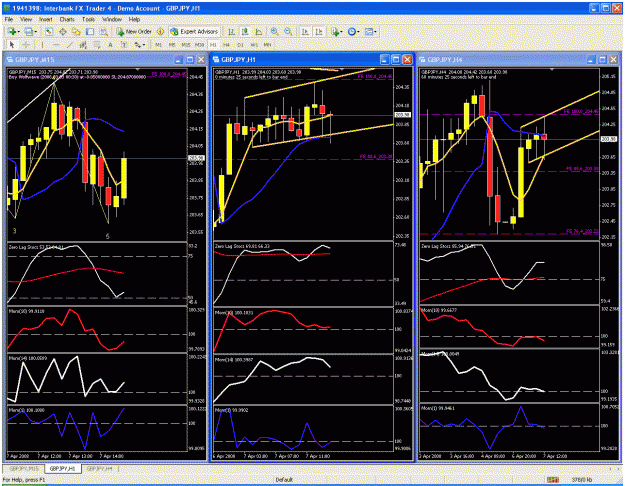Open the Charts menu
Viewport: 625px width, 486px height.
(67, 19)
